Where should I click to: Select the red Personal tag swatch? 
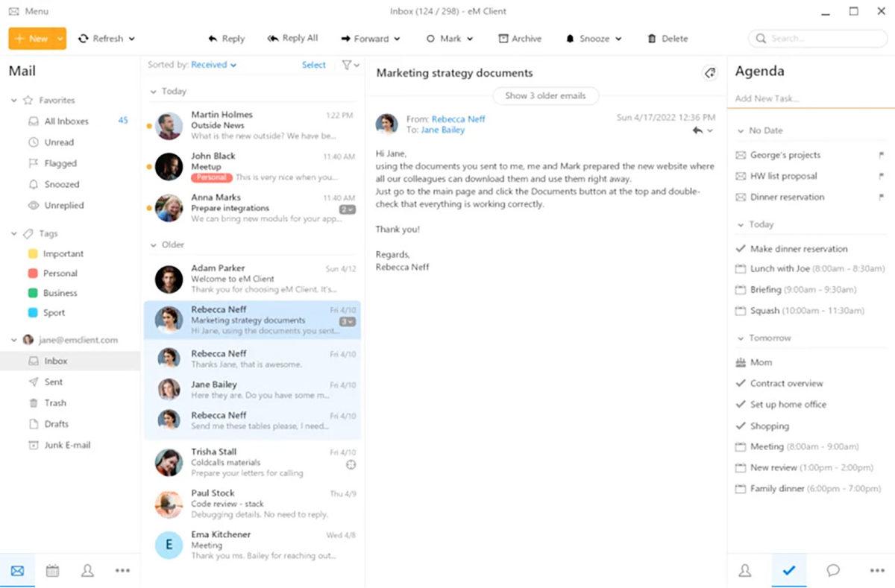[32, 274]
